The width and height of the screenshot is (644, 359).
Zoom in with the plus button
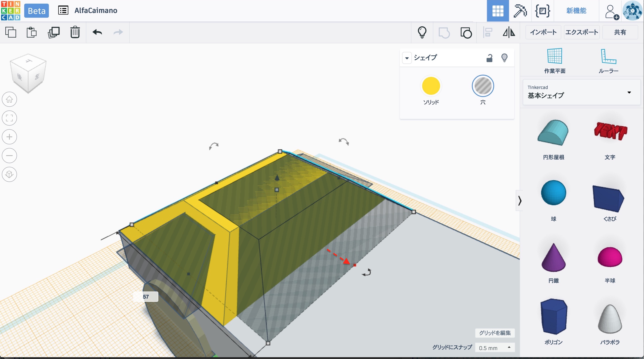(9, 137)
